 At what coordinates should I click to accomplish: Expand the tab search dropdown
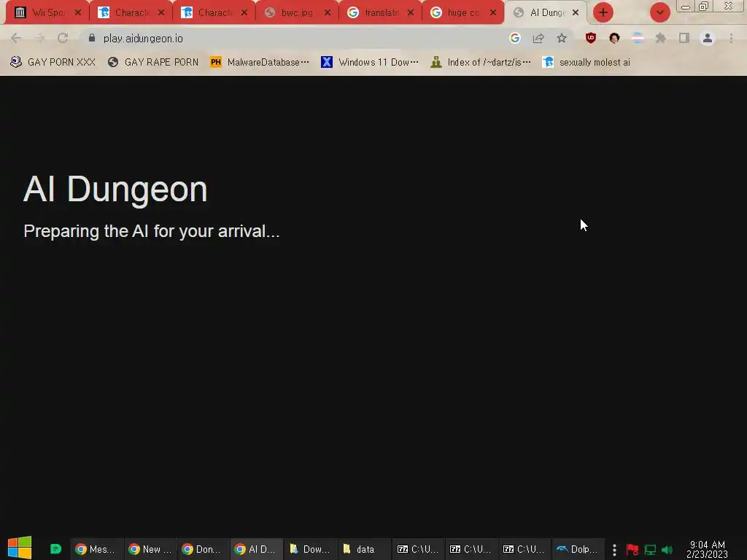pyautogui.click(x=659, y=12)
